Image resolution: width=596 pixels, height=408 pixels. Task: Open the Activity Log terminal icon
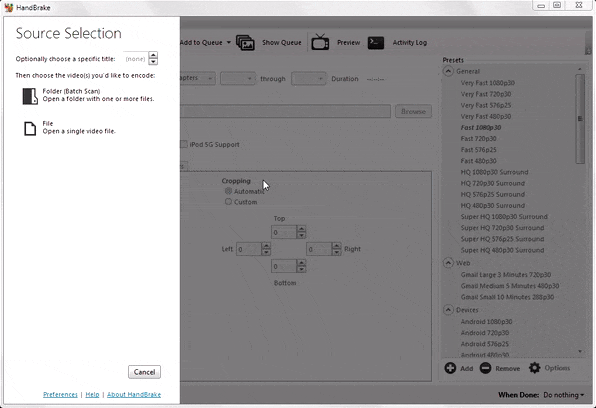[x=376, y=43]
